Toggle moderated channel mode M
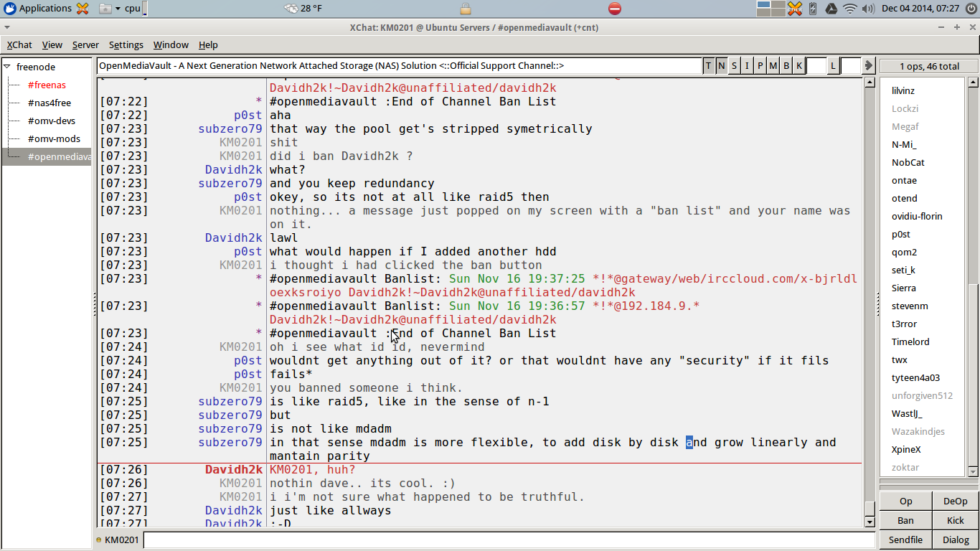The width and height of the screenshot is (980, 551). tap(773, 66)
